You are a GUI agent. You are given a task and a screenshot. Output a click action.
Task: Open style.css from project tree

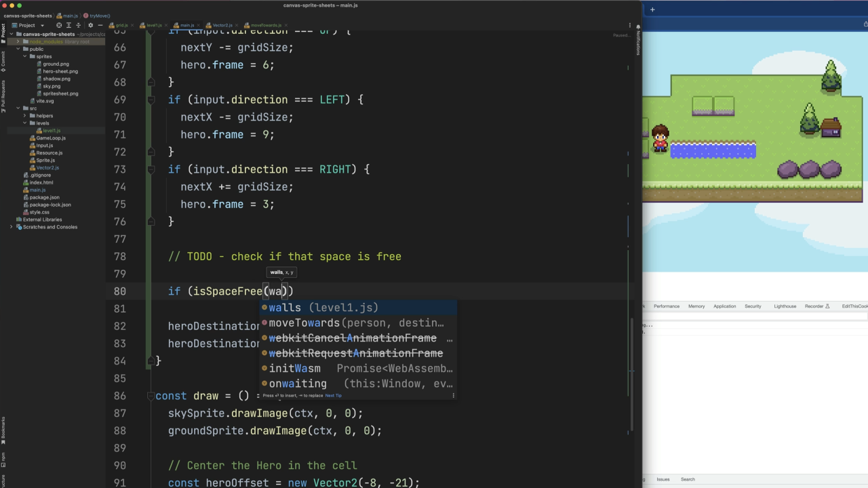(x=39, y=212)
